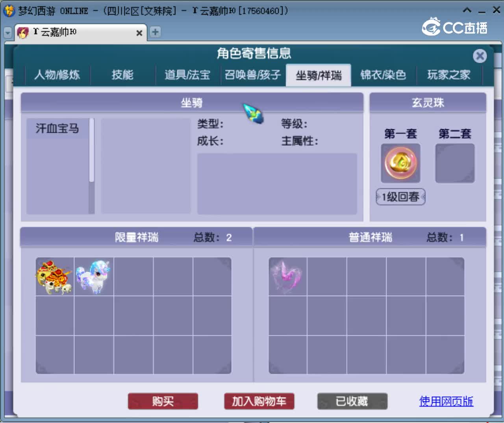This screenshot has height=423, width=504.
Task: Click the game logo icon in title bar
Action: pyautogui.click(x=9, y=11)
